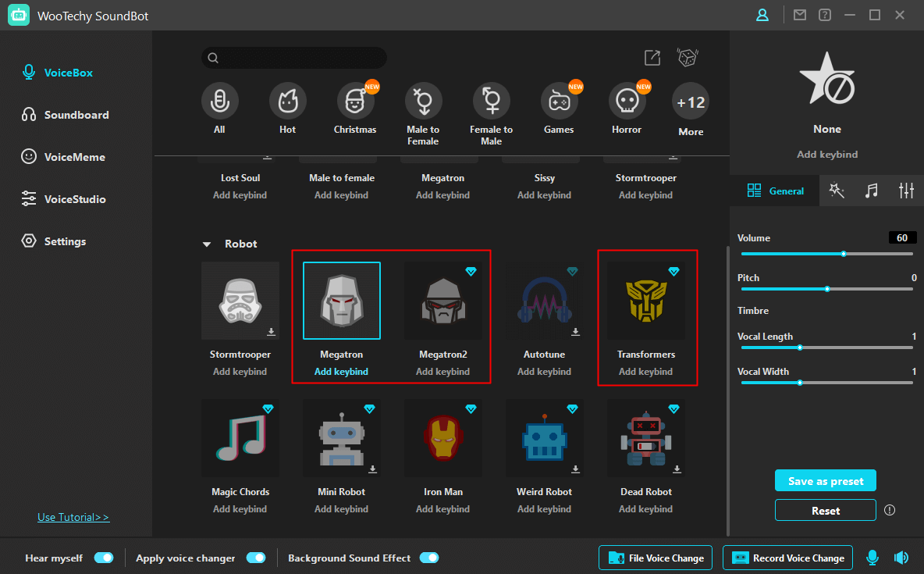The image size is (924, 574).
Task: Open the magic wand effects tab
Action: 837,191
